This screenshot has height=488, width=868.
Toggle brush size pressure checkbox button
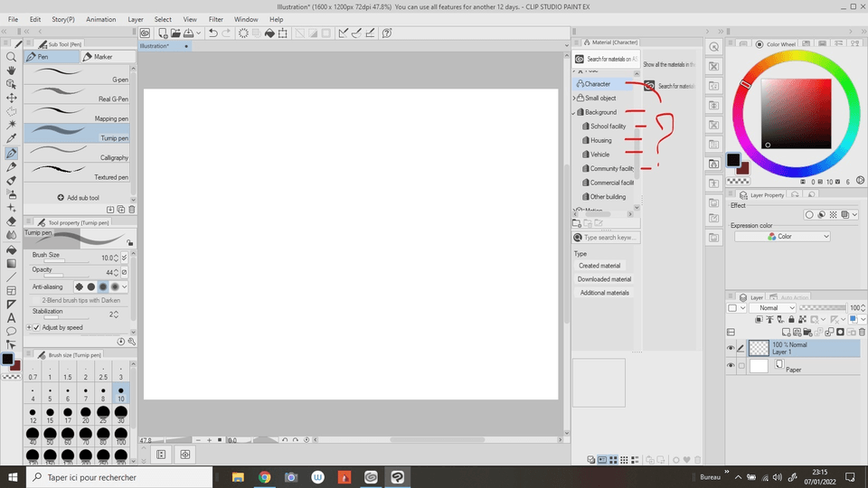coord(124,258)
